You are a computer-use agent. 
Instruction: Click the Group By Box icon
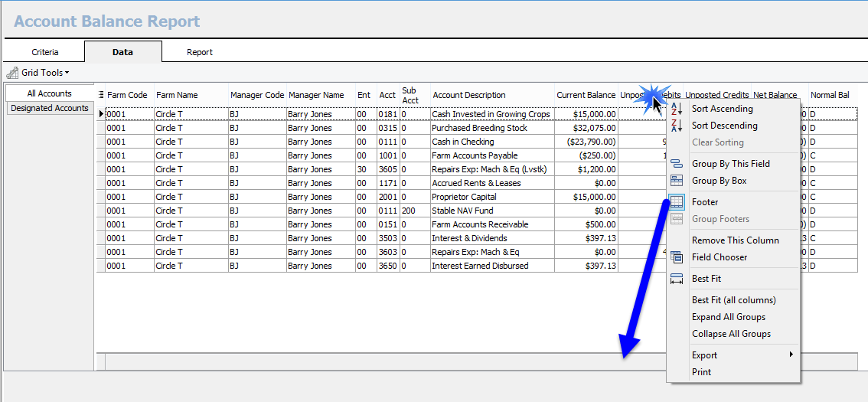[677, 181]
